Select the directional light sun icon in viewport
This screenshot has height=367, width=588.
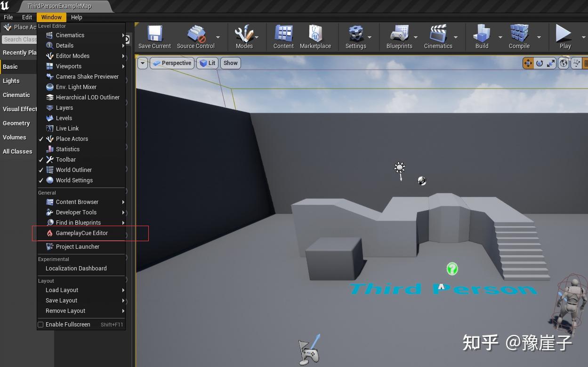[400, 168]
